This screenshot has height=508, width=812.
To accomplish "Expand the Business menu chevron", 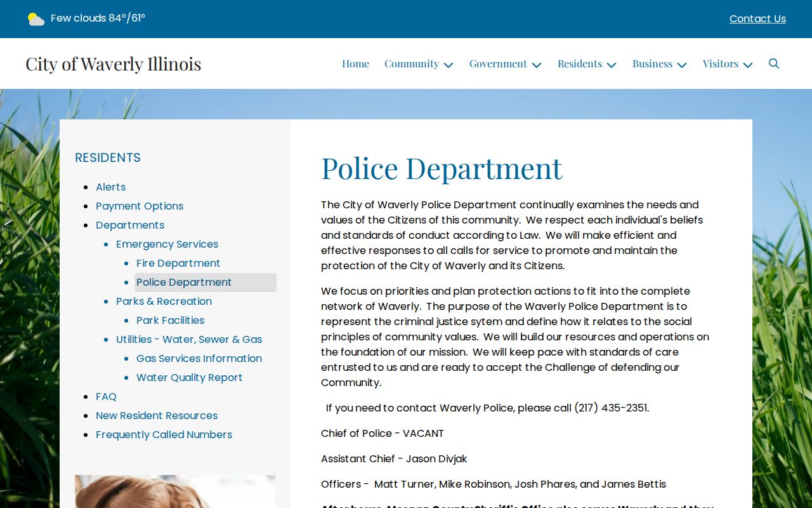I will 682,65.
